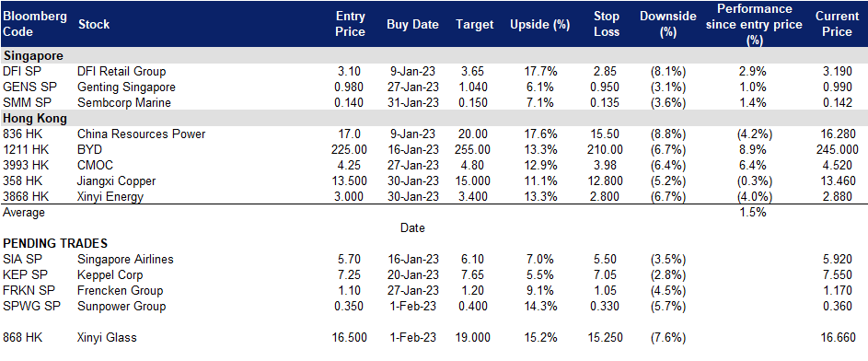Select the DFI Retail Group stock cell
The height and width of the screenshot is (361, 868).
coord(122,72)
